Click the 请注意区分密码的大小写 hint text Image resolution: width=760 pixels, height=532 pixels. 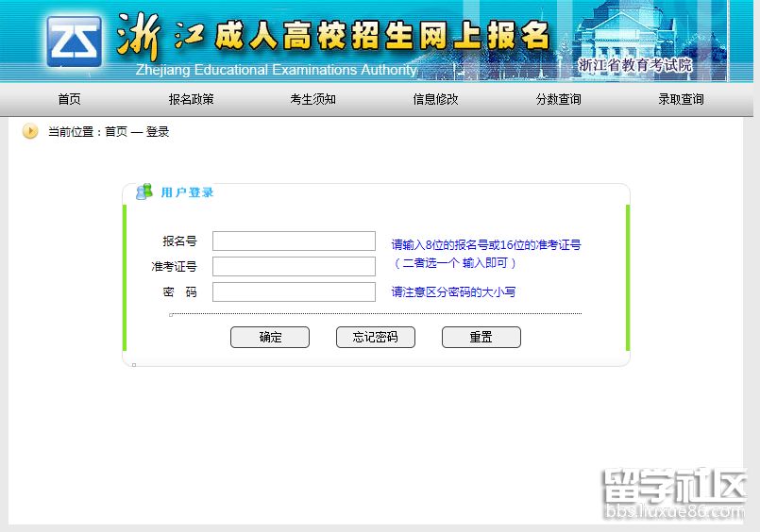click(x=453, y=292)
